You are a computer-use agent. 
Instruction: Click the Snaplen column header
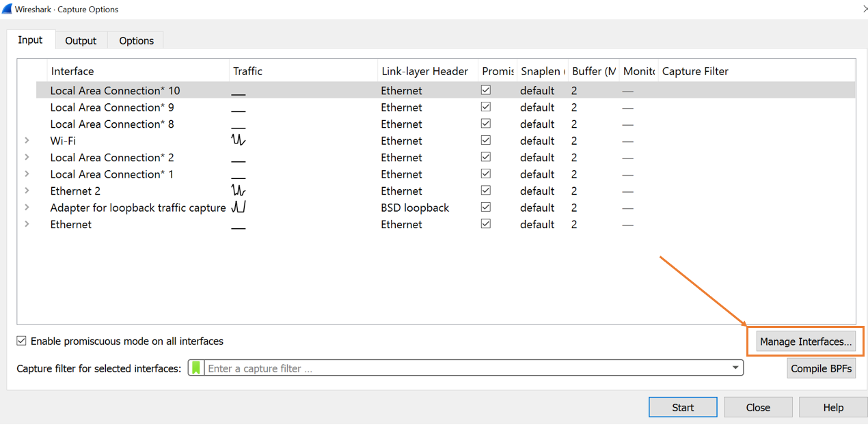pos(543,71)
